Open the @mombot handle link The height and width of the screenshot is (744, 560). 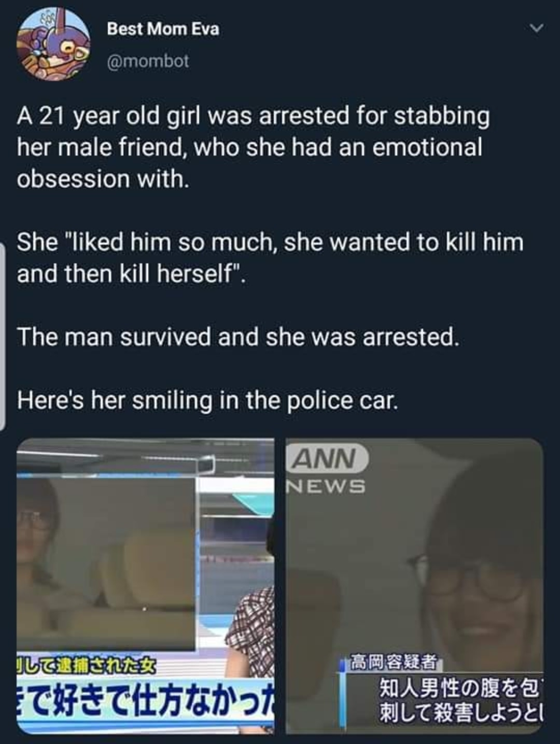point(148,61)
